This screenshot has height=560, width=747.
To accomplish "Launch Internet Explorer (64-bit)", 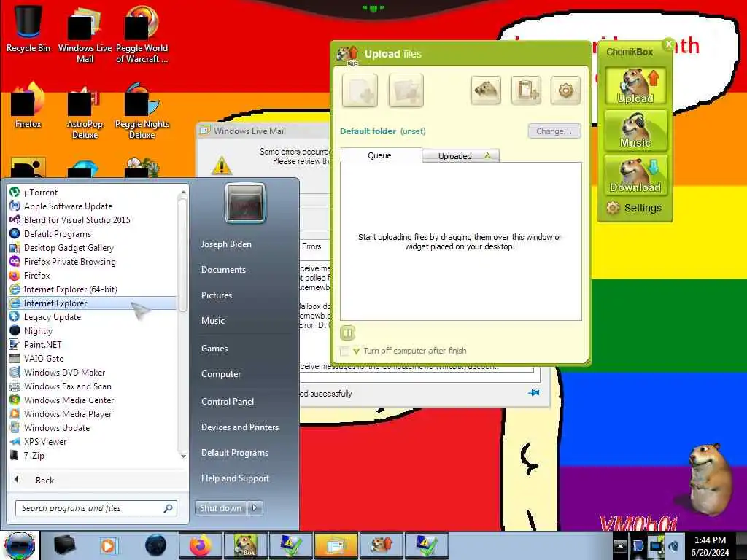I will pyautogui.click(x=93, y=289).
